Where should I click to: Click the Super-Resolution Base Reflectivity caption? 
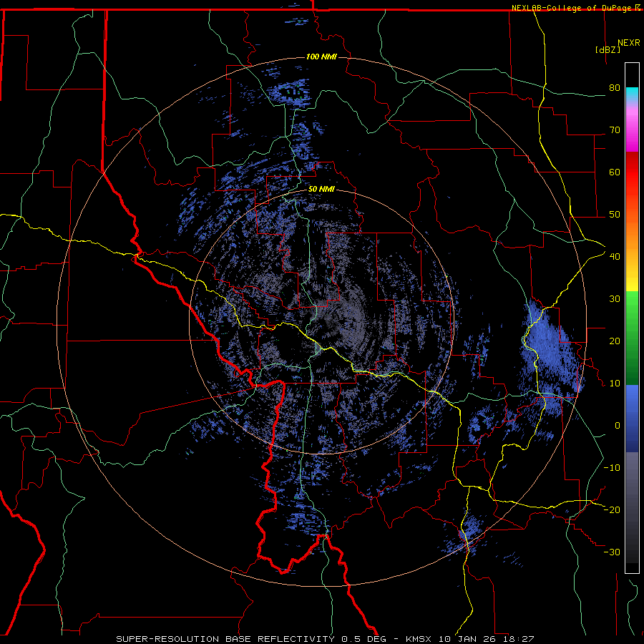[x=251, y=639]
